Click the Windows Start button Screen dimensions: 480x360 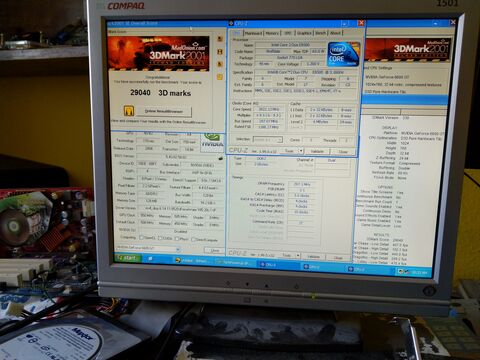pyautogui.click(x=127, y=258)
